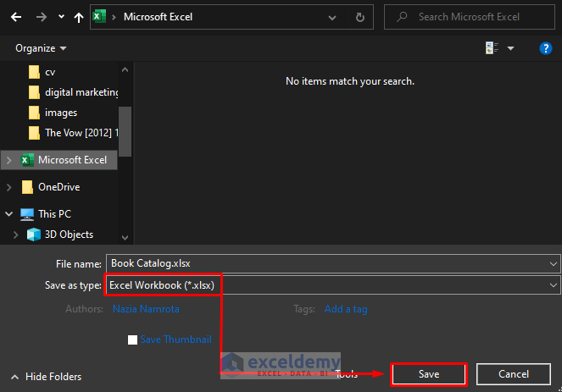
Task: Go forward using the right arrow
Action: (x=42, y=17)
